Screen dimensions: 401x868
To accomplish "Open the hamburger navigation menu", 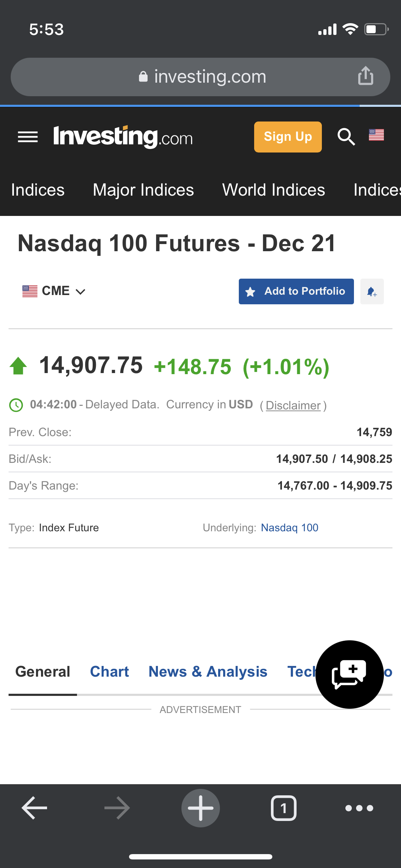I will pyautogui.click(x=28, y=137).
